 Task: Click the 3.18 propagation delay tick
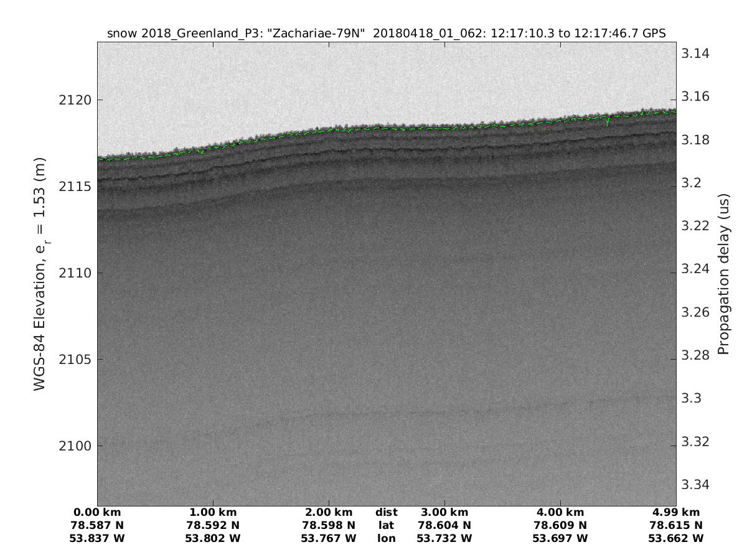click(695, 140)
